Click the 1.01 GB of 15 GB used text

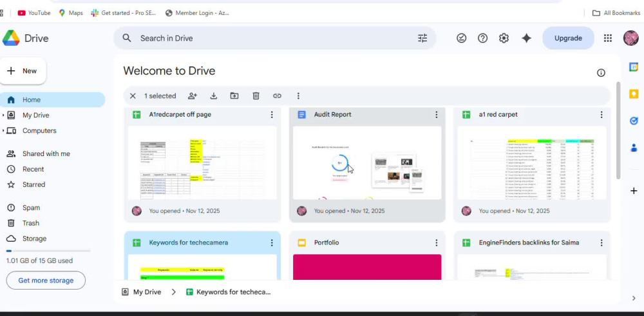coord(39,261)
